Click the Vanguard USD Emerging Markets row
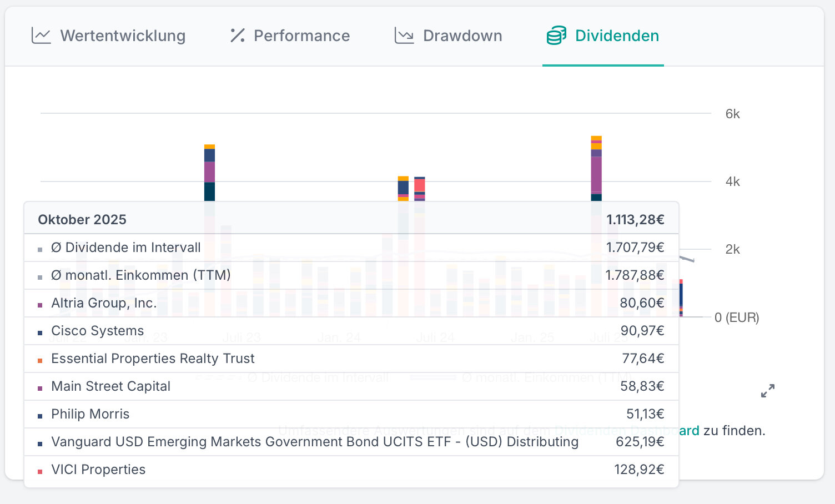Viewport: 835px width, 504px height. tap(314, 442)
